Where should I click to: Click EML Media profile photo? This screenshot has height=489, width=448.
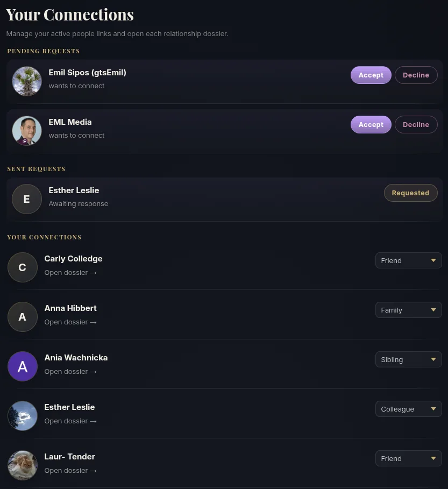tap(27, 131)
